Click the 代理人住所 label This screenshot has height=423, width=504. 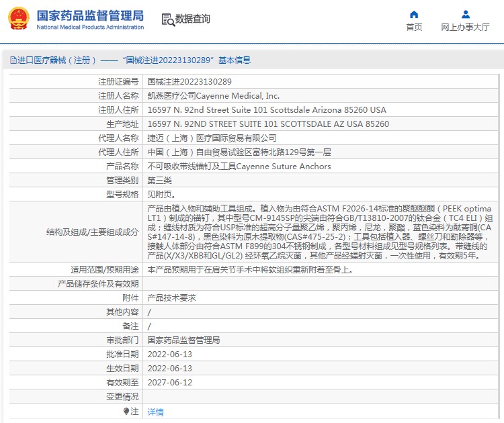pos(118,152)
